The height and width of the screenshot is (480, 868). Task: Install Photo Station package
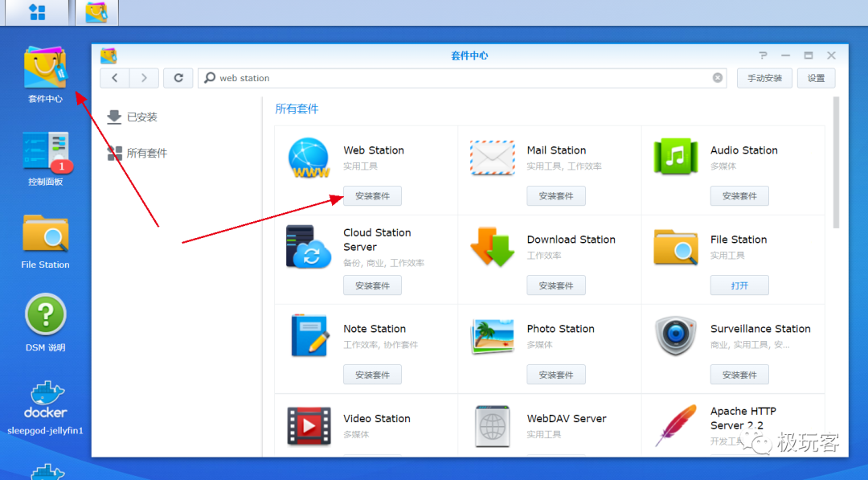[x=556, y=375]
